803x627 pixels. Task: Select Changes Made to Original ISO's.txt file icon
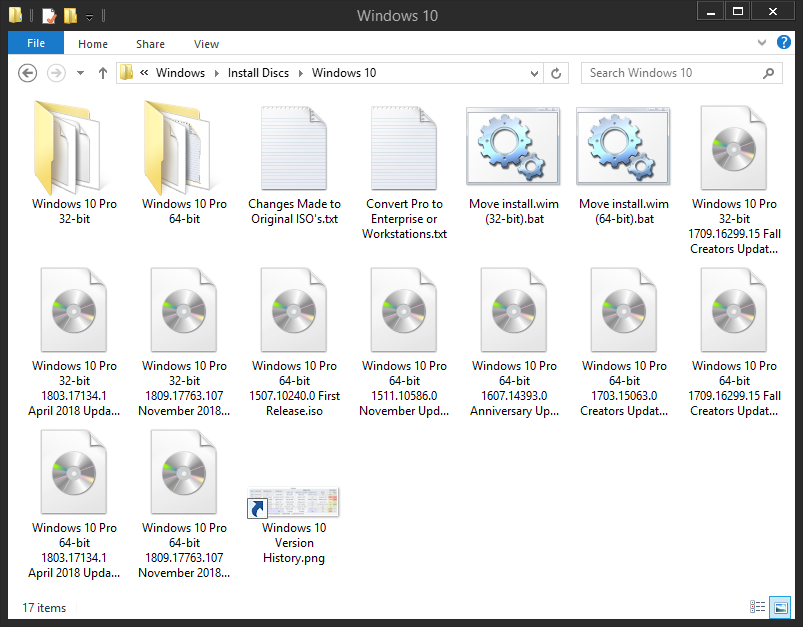[x=294, y=148]
